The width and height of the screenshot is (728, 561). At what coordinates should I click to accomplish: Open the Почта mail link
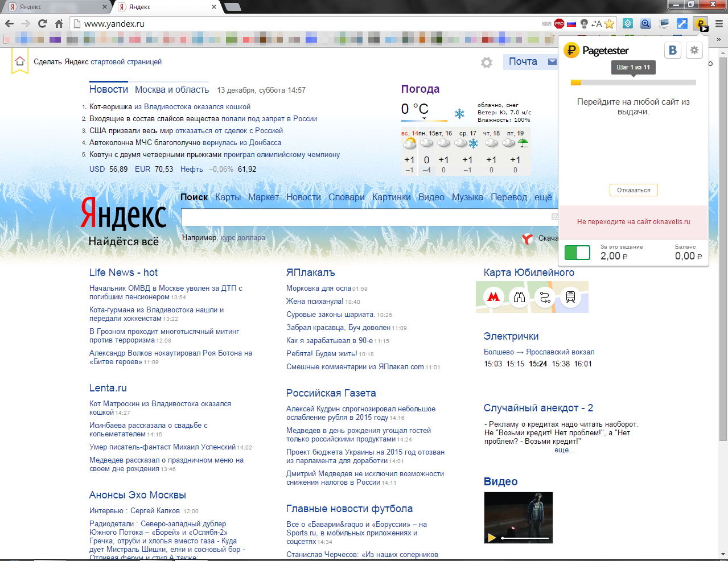point(523,61)
